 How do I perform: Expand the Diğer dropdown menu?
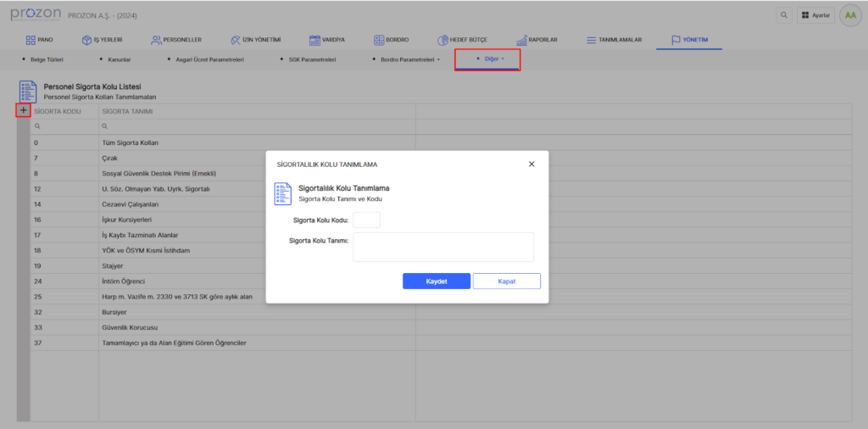(x=488, y=59)
